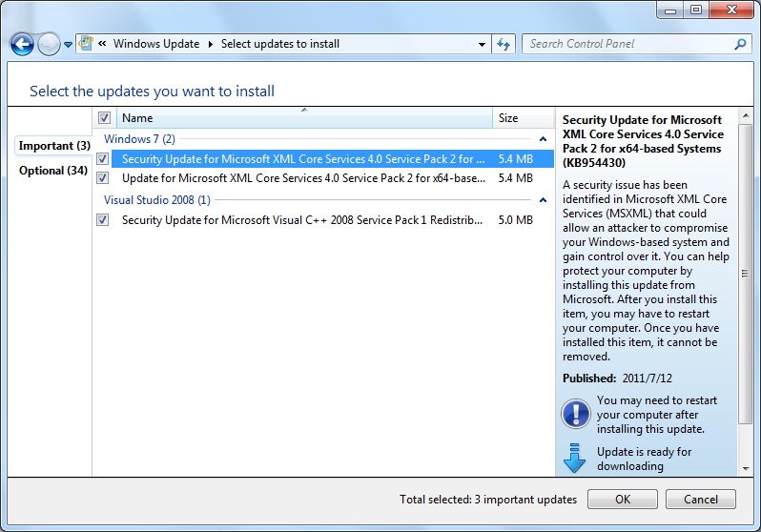Switch to the Optional (34) tab
761x532 pixels.
tap(52, 171)
